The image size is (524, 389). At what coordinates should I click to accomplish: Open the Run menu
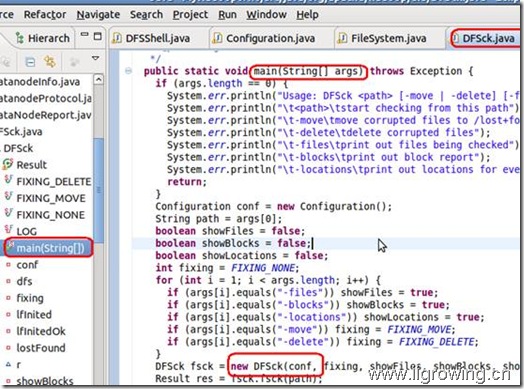tap(227, 14)
